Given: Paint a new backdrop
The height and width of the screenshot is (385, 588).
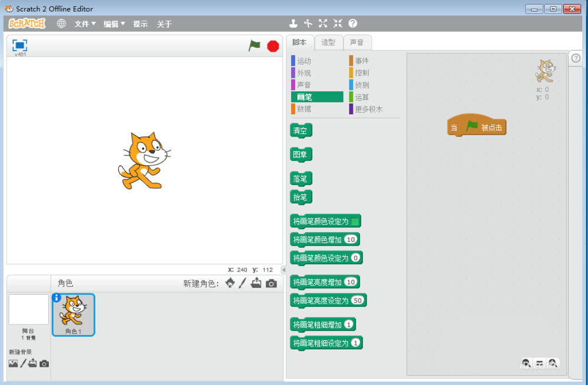Looking at the screenshot, I should tap(24, 363).
